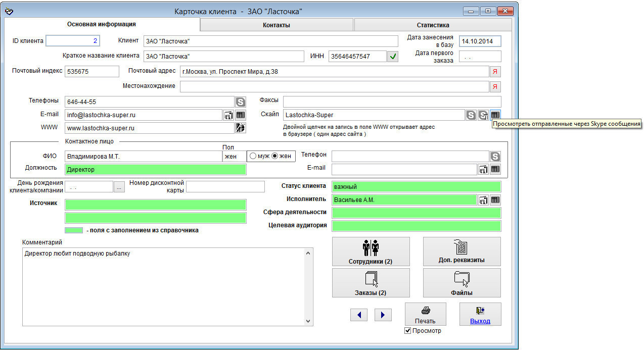Toggle the Просмотр checkbox under Печать
This screenshot has height=350, width=644.
tap(408, 331)
